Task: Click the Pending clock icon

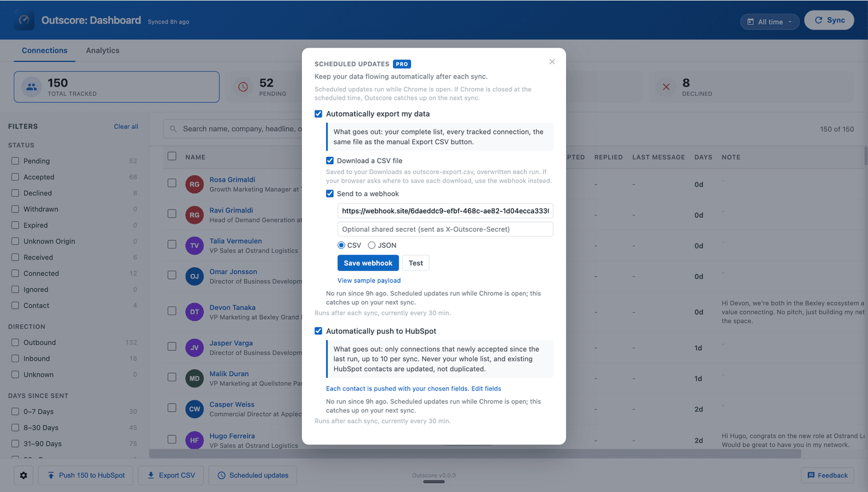Action: [x=243, y=87]
